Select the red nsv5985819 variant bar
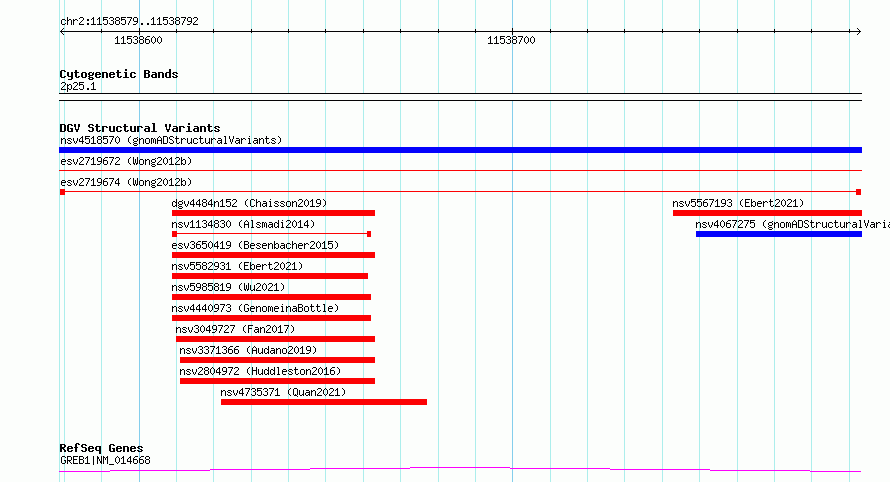The width and height of the screenshot is (890, 482). (x=271, y=297)
